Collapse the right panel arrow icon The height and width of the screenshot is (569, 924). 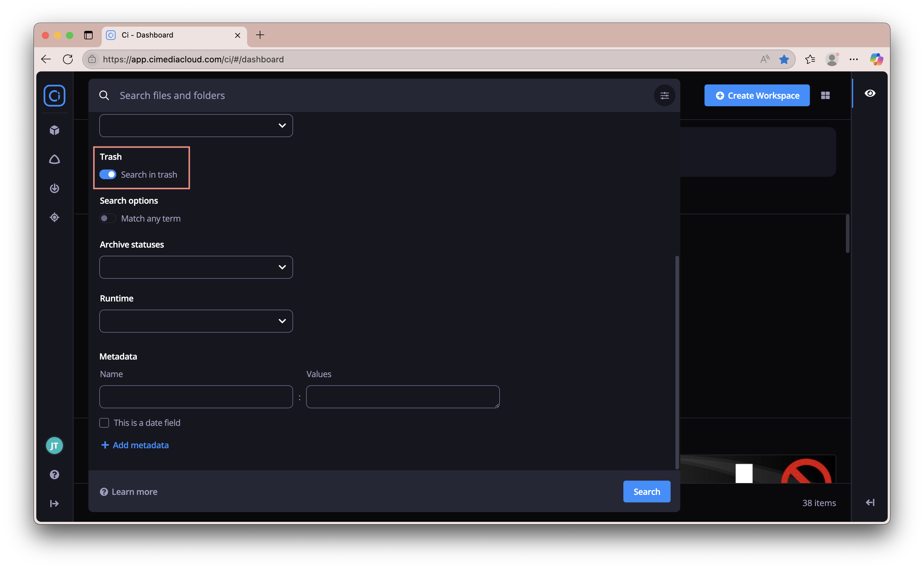click(870, 502)
